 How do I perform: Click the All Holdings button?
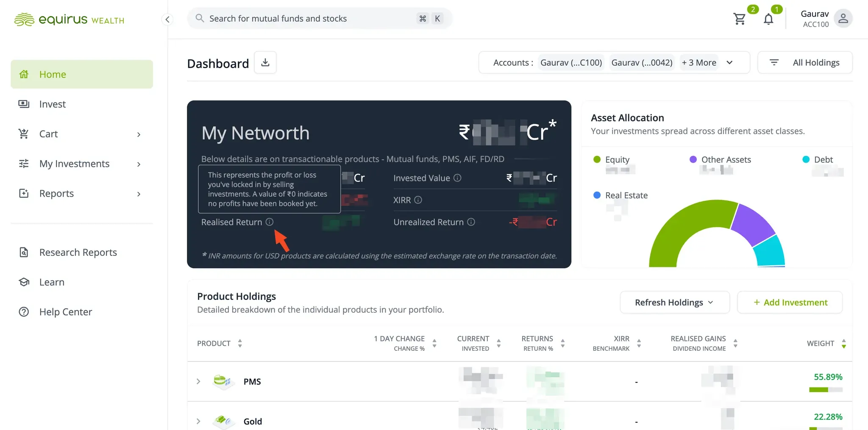(805, 63)
